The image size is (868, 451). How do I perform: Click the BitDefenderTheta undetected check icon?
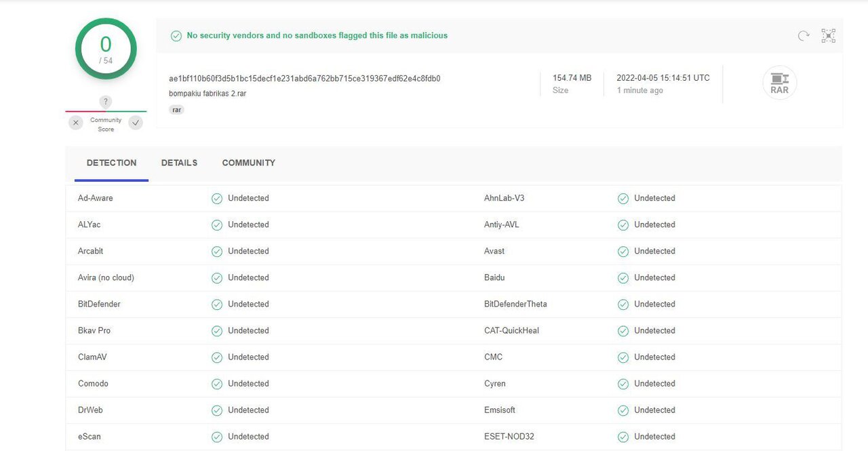click(x=623, y=305)
